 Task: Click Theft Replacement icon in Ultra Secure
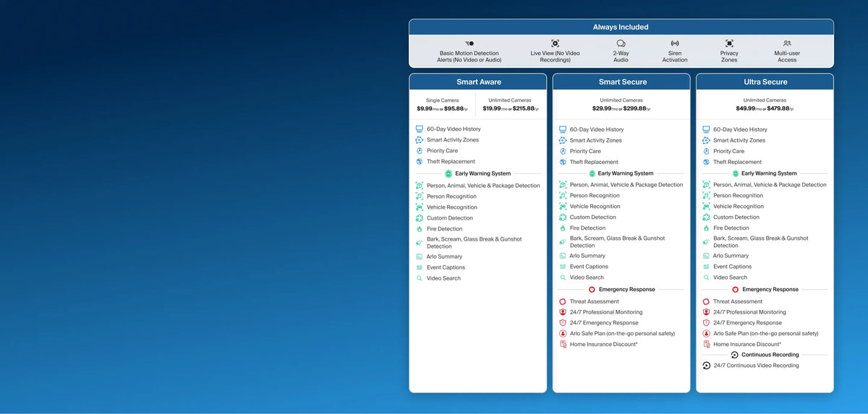(707, 162)
